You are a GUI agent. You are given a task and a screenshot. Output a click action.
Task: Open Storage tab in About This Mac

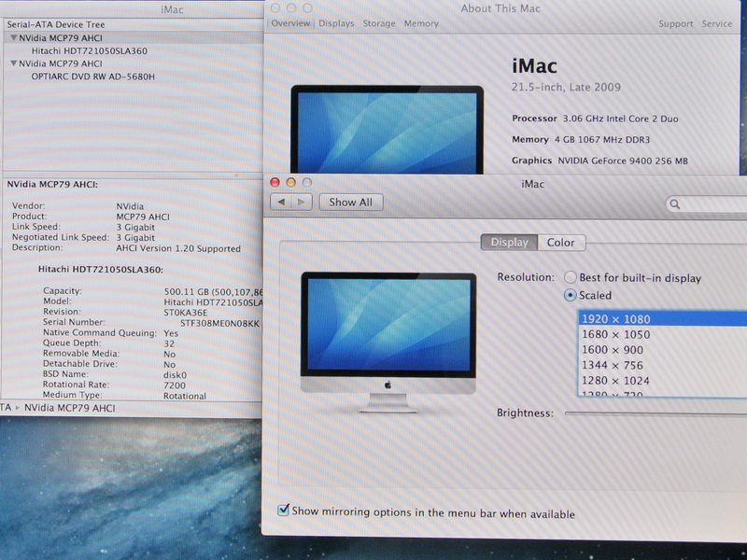(379, 23)
